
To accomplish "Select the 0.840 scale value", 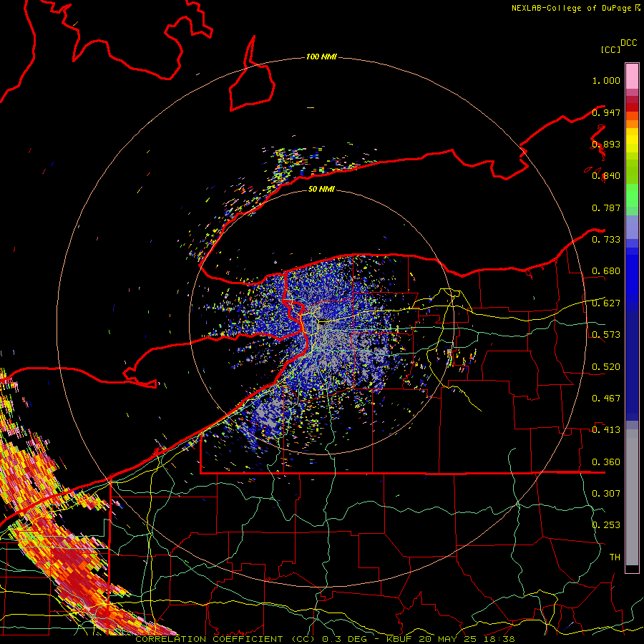I will pyautogui.click(x=606, y=176).
